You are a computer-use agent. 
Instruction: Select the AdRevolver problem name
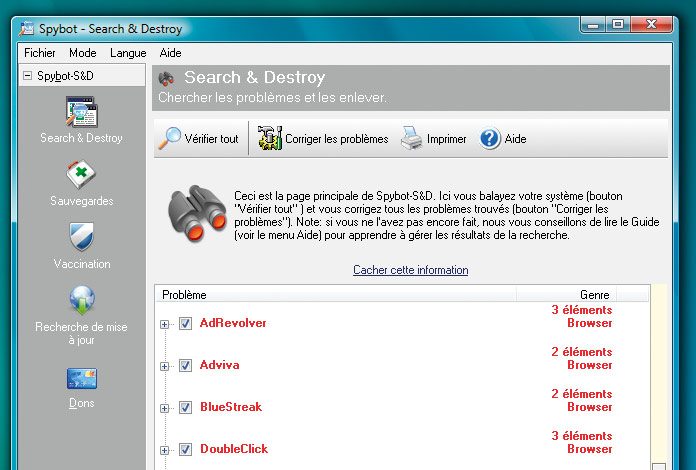pyautogui.click(x=233, y=323)
